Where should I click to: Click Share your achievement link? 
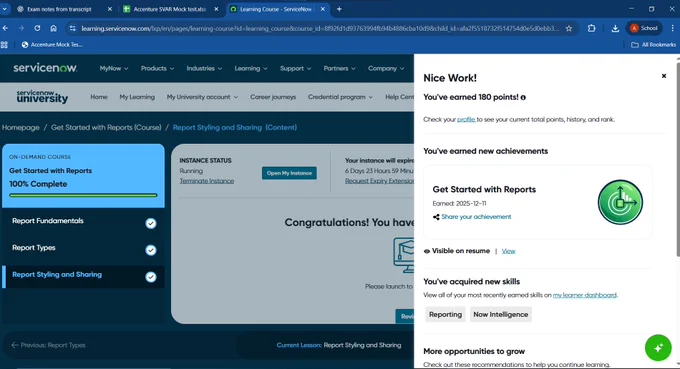pos(476,217)
